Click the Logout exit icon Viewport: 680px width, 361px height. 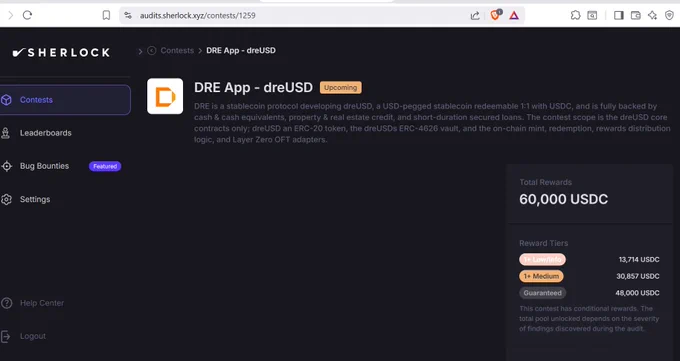pyautogui.click(x=5, y=336)
